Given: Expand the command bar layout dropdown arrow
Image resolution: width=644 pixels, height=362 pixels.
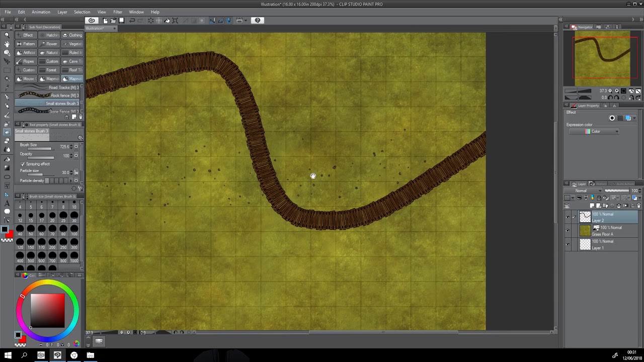Looking at the screenshot, I should click(246, 21).
